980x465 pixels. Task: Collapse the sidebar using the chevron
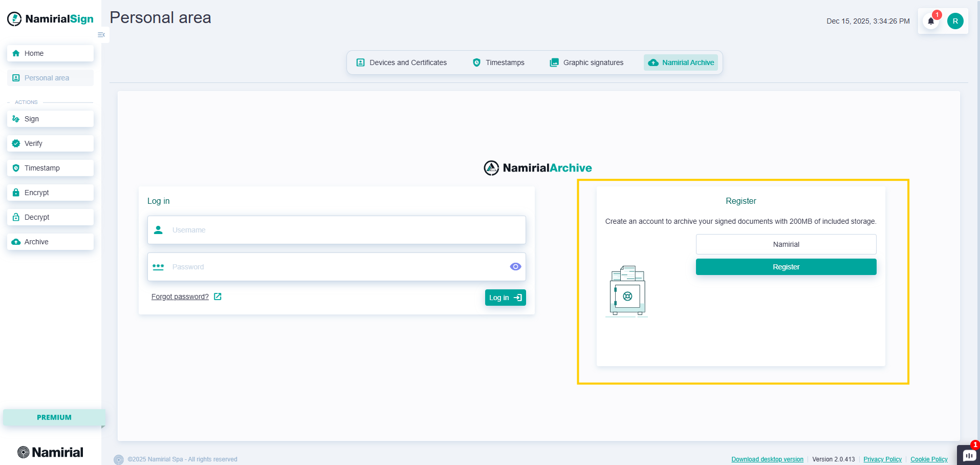101,34
